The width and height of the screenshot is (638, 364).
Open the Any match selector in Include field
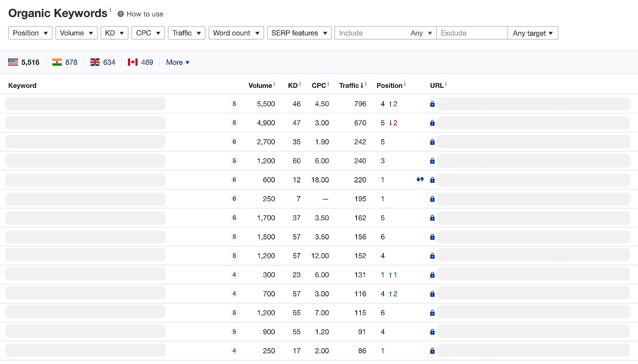pyautogui.click(x=421, y=33)
